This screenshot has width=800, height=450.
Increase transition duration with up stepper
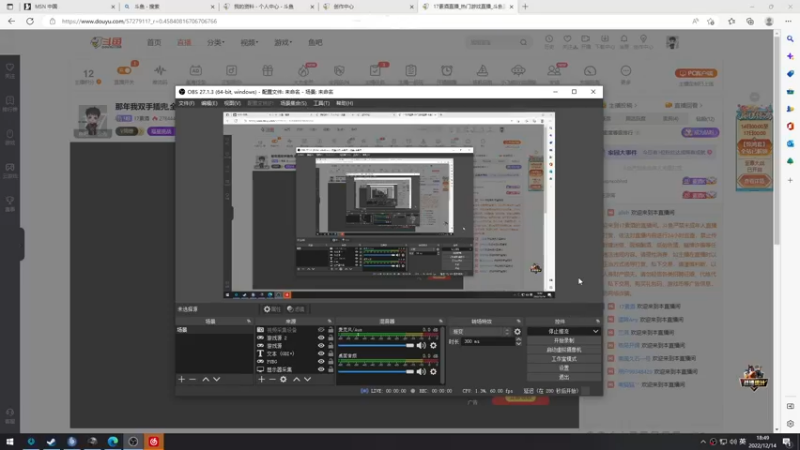click(x=518, y=339)
